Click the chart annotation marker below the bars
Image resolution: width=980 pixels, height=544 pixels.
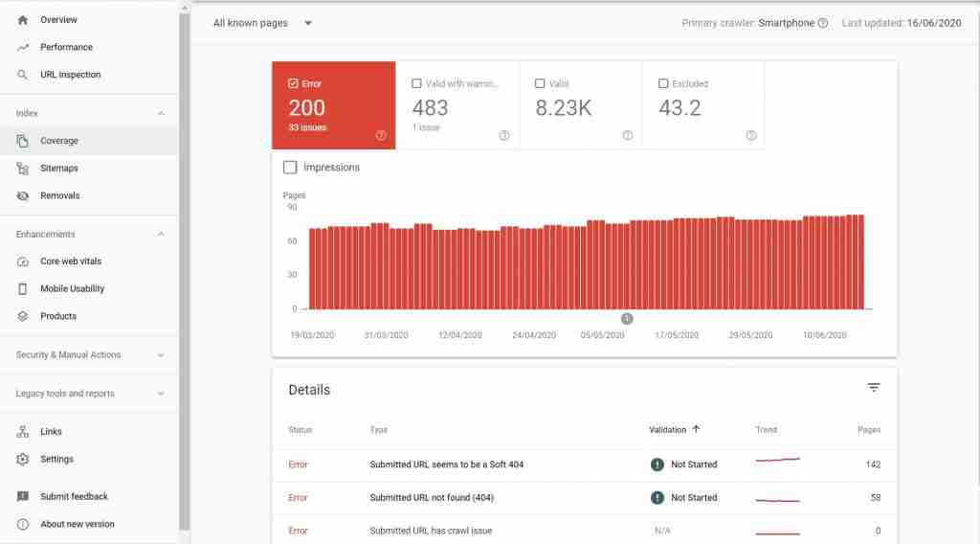pyautogui.click(x=627, y=319)
